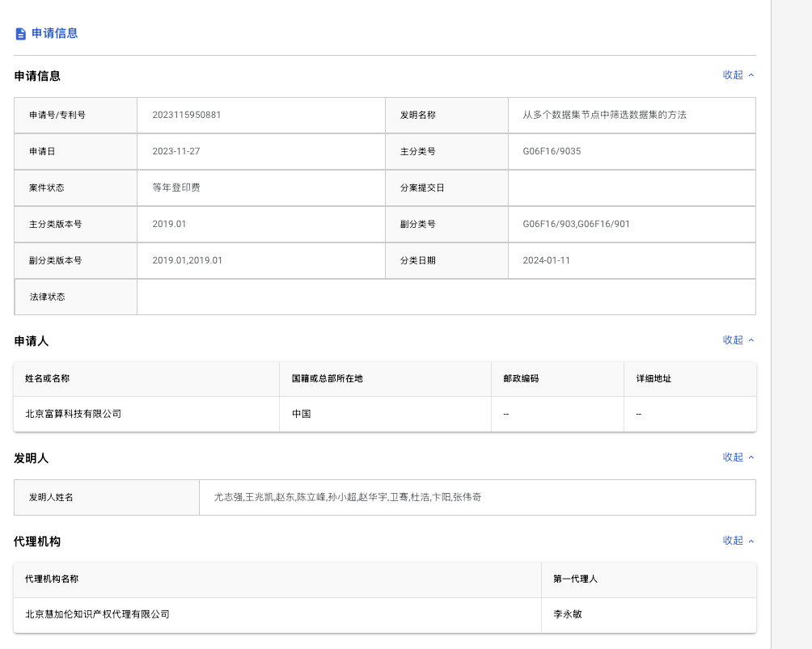Click invention title 从多个数据集节点中筛选数据集的方法
The width and height of the screenshot is (812, 649).
pos(604,115)
